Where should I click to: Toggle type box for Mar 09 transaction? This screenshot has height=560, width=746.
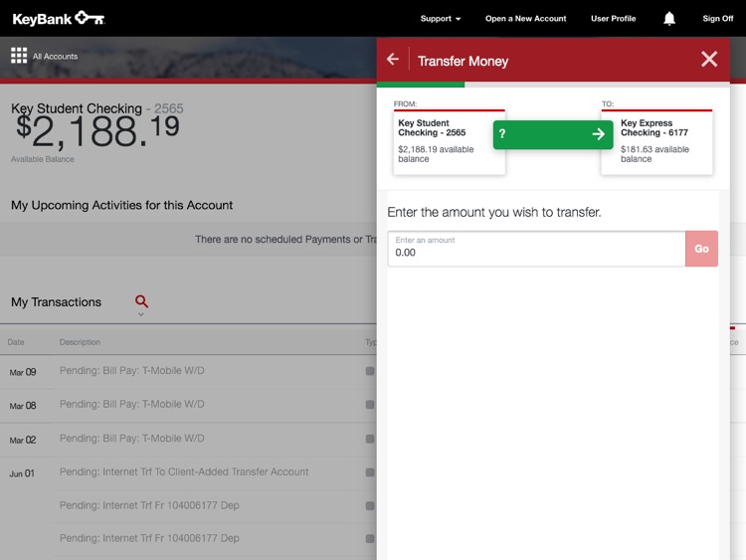pos(370,371)
